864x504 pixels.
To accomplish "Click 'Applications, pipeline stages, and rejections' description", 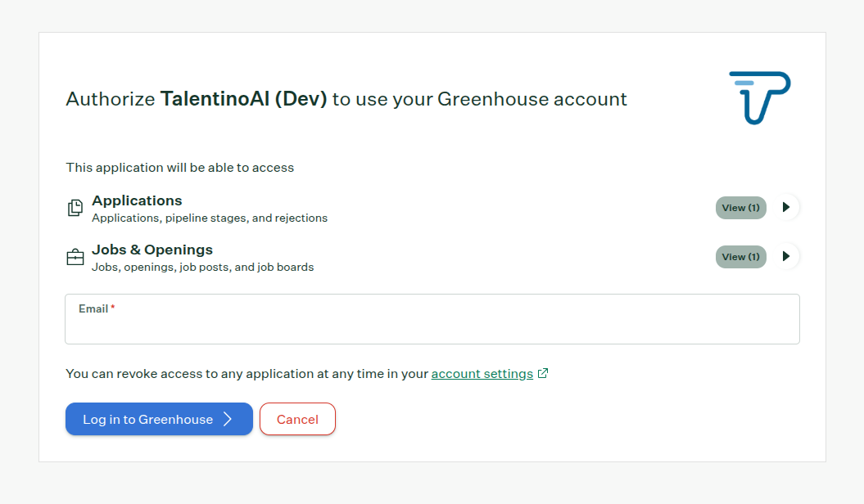I will (210, 218).
